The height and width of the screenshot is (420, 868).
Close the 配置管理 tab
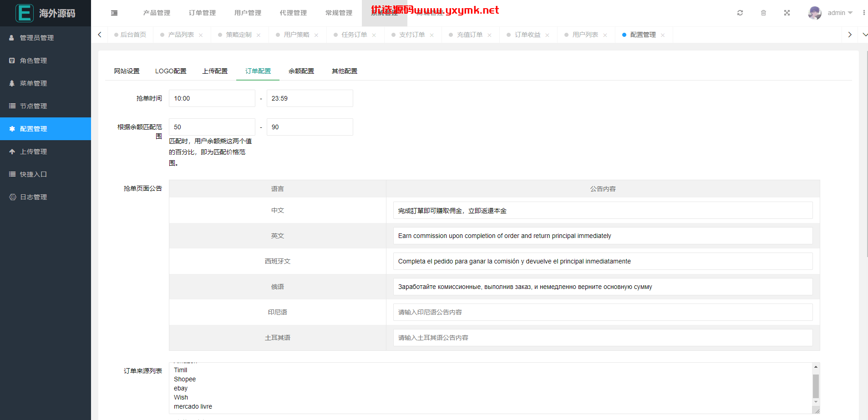[x=663, y=35]
